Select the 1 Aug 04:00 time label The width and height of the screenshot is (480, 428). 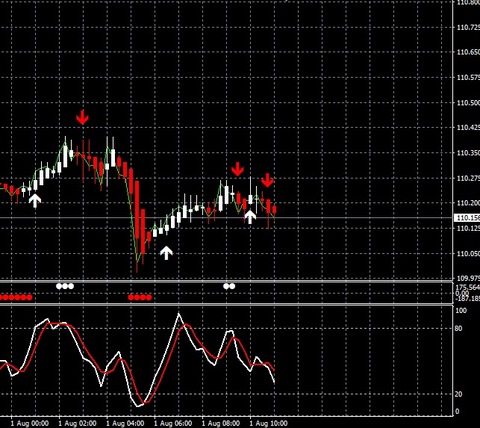(125, 423)
